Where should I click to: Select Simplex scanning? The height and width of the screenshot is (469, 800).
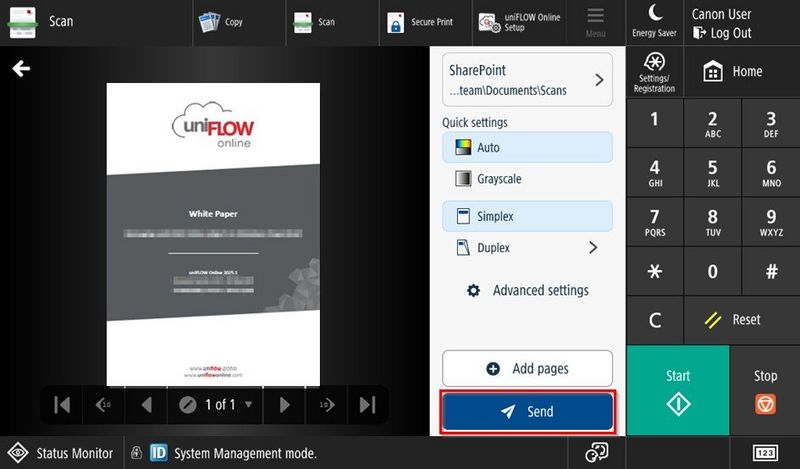pyautogui.click(x=526, y=216)
